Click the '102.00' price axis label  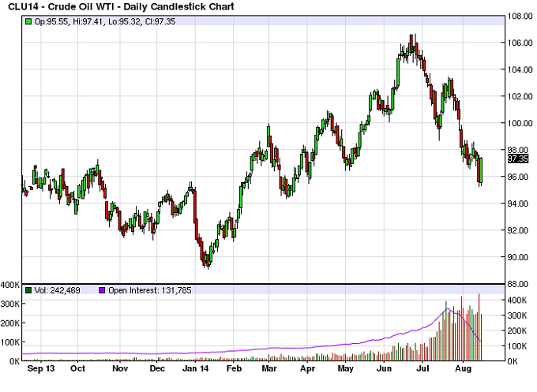click(x=520, y=96)
